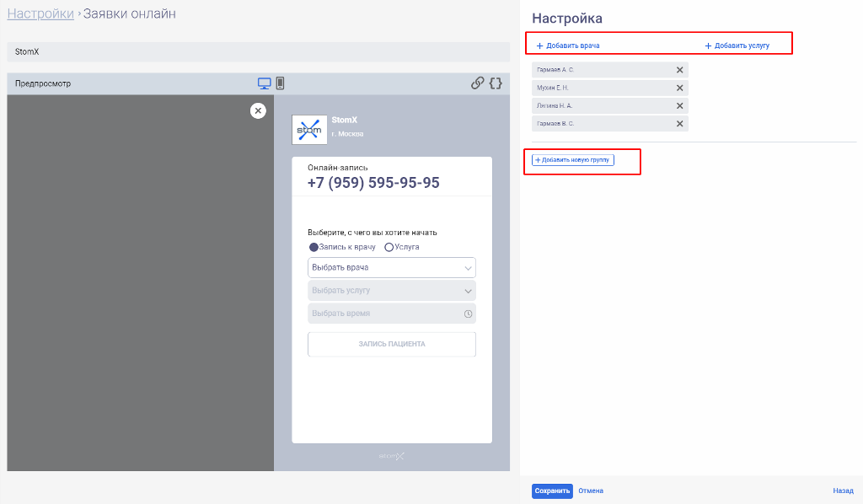The width and height of the screenshot is (863, 504).
Task: Expand the Выбрать врача dropdown
Action: [x=392, y=268]
